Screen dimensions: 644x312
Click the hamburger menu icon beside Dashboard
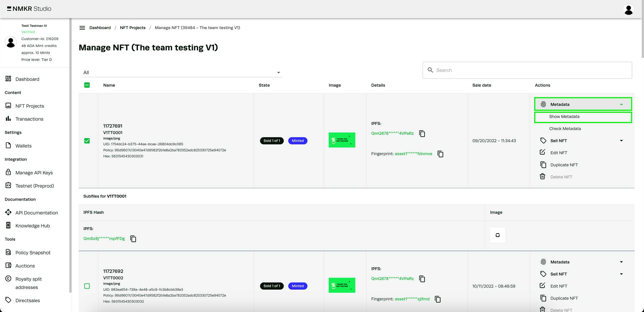click(x=82, y=28)
